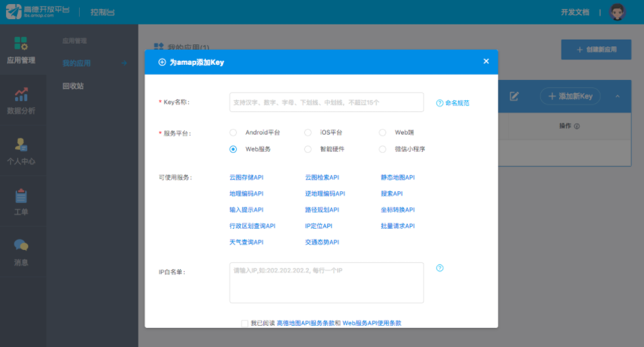644x347 pixels.
Task: Click 控制台 in the top bar
Action: (102, 12)
